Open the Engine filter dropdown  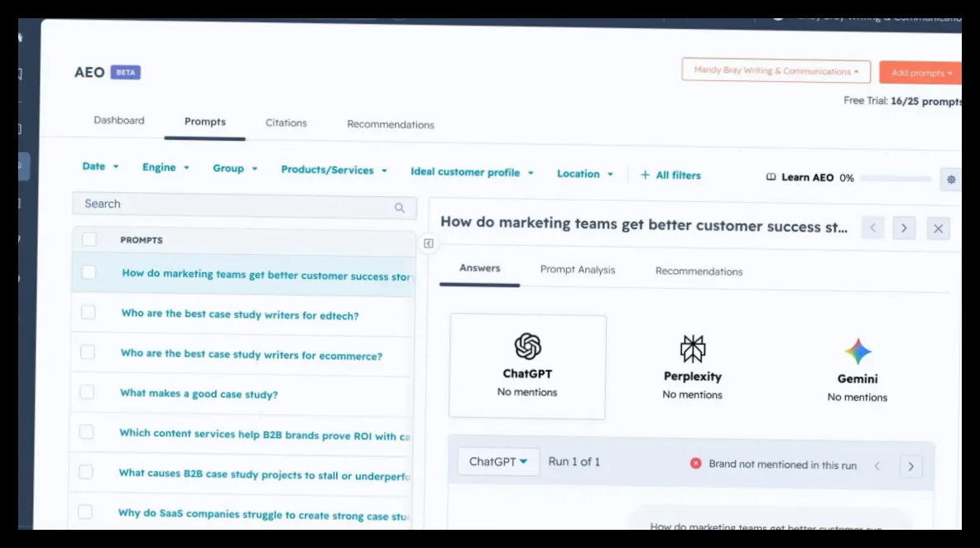(x=166, y=167)
